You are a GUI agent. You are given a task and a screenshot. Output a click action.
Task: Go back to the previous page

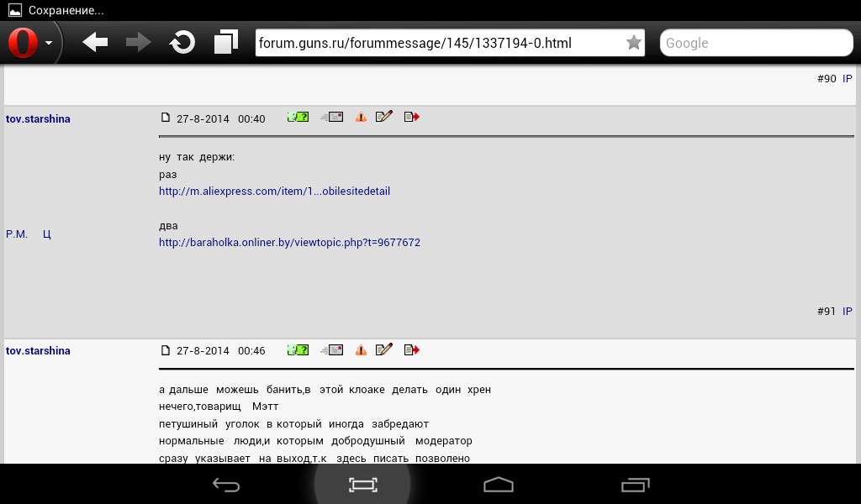tap(95, 43)
